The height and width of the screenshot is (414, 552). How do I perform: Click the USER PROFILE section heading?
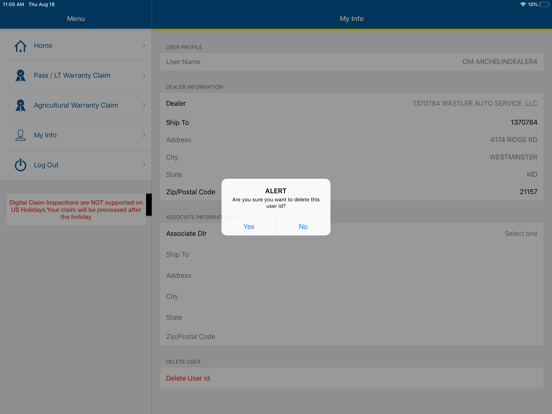tap(184, 47)
